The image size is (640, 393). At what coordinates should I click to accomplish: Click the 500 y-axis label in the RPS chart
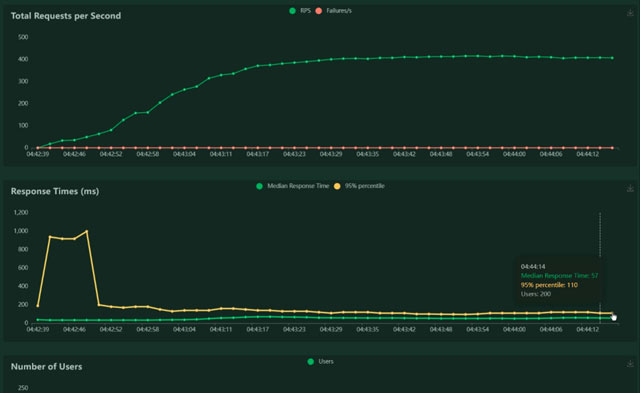(23, 37)
